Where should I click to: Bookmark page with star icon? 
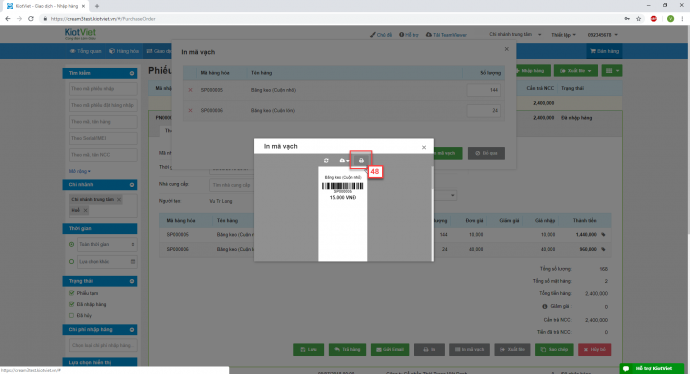[x=639, y=19]
